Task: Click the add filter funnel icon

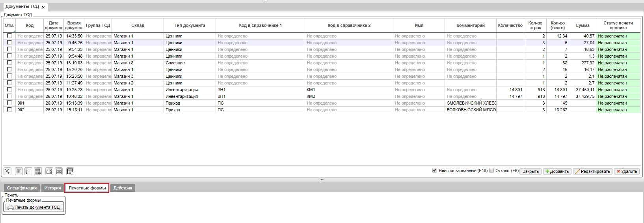Action: tap(7, 171)
